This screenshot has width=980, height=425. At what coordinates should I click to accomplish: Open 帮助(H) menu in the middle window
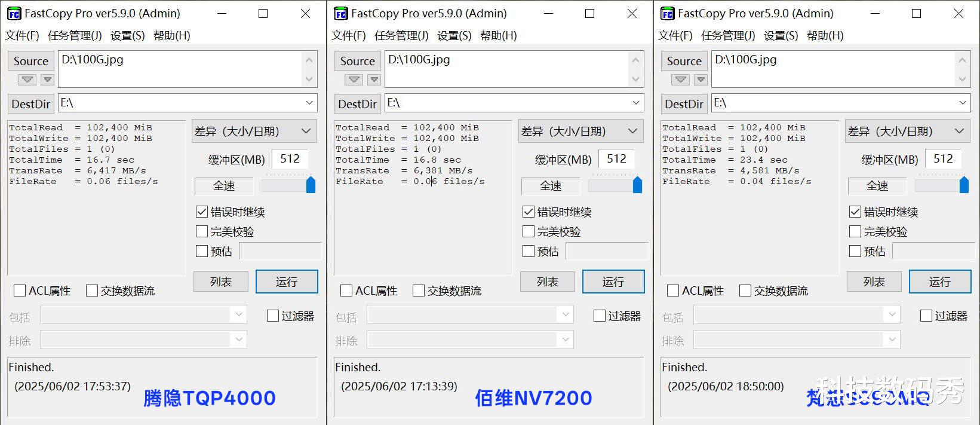click(x=499, y=36)
